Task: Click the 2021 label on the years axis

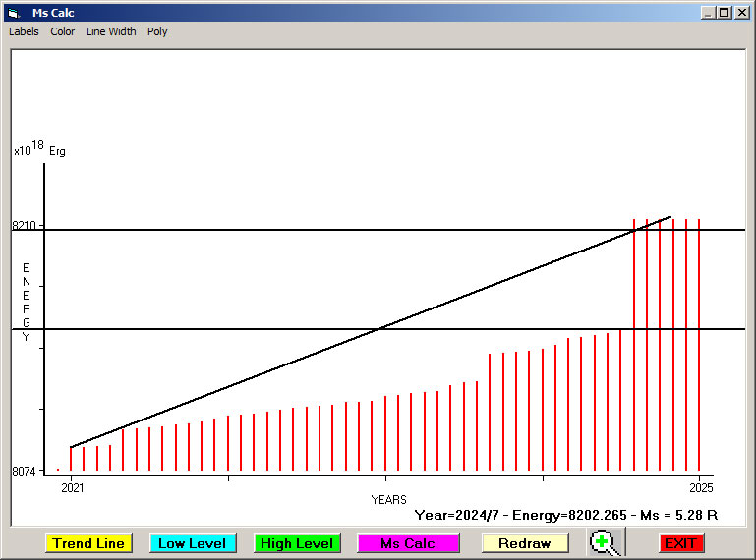Action: 73,487
